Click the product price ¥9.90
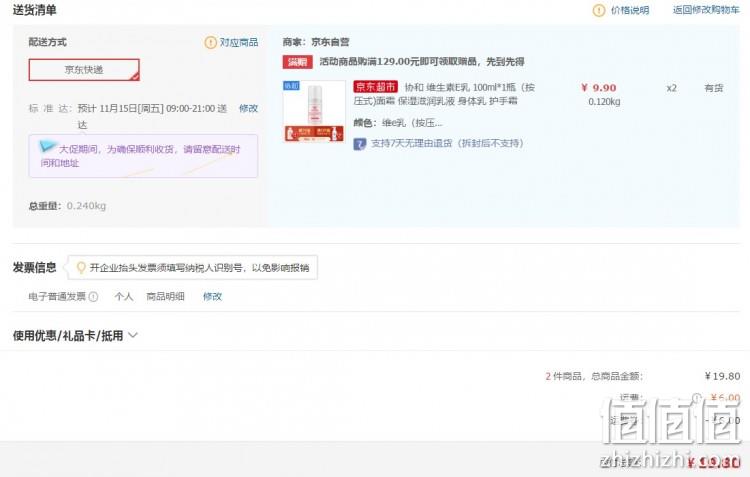 (x=598, y=88)
